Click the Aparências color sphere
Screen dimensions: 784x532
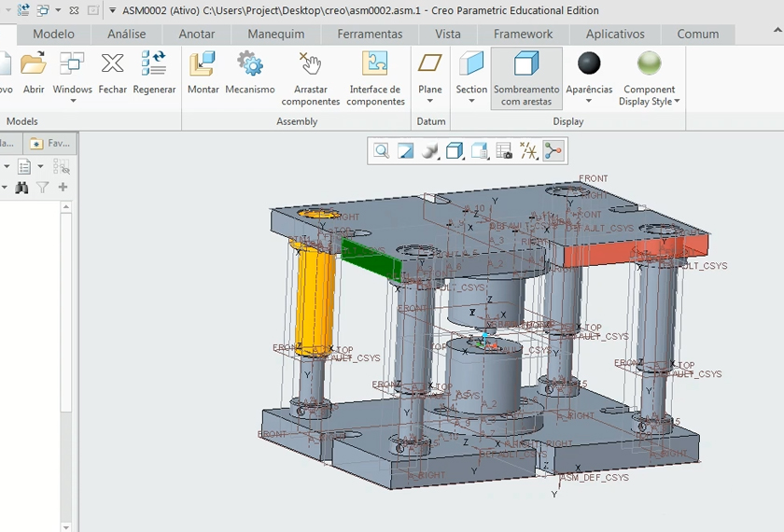[x=589, y=63]
